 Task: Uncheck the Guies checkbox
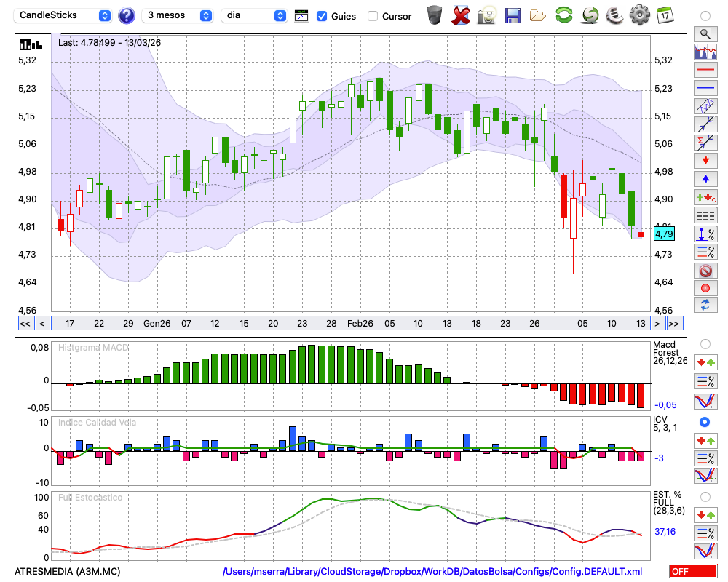[x=321, y=16]
